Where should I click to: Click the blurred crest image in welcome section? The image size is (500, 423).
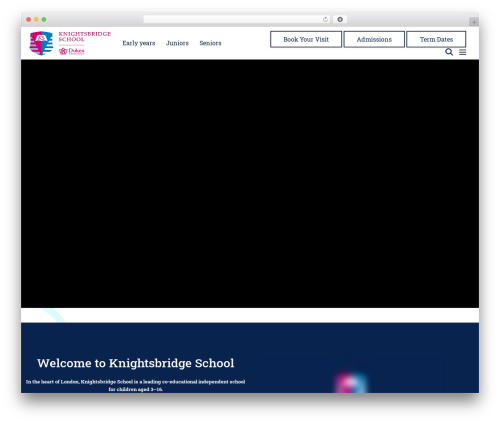pos(351,383)
